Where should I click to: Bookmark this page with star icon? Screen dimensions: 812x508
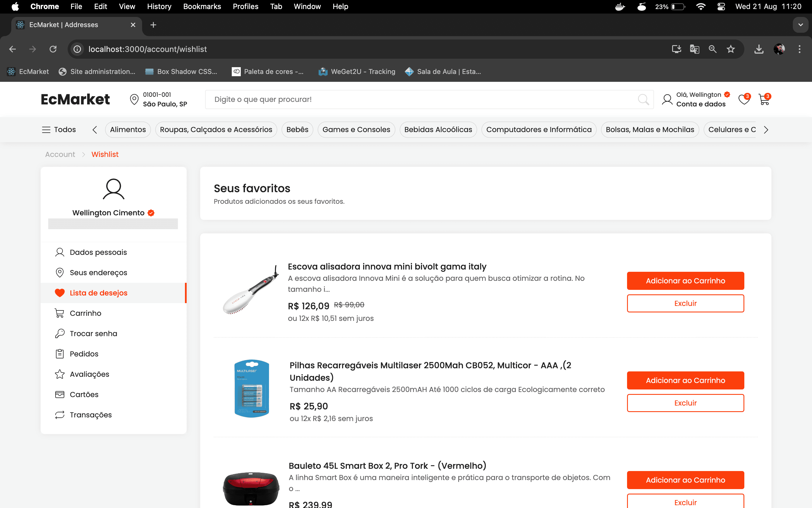coord(731,49)
